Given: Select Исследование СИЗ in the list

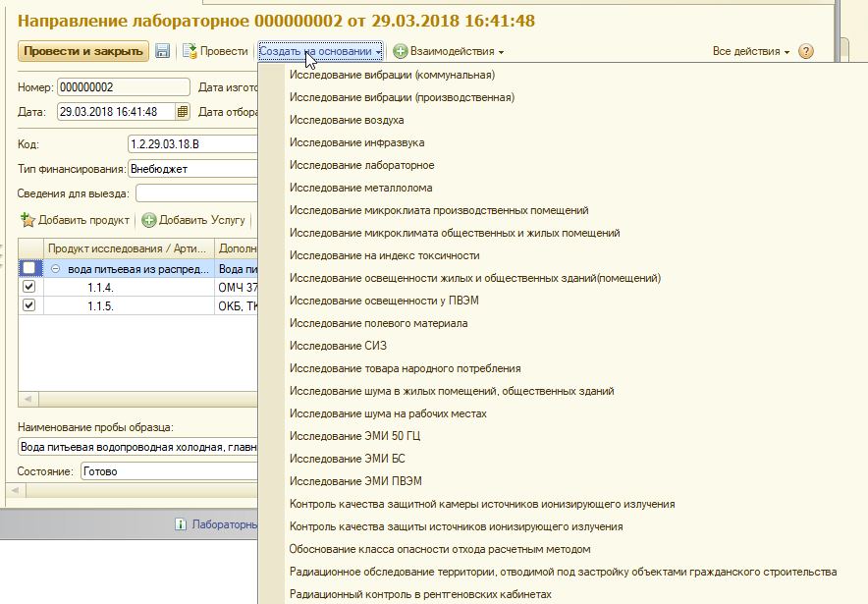Looking at the screenshot, I should pos(338,346).
